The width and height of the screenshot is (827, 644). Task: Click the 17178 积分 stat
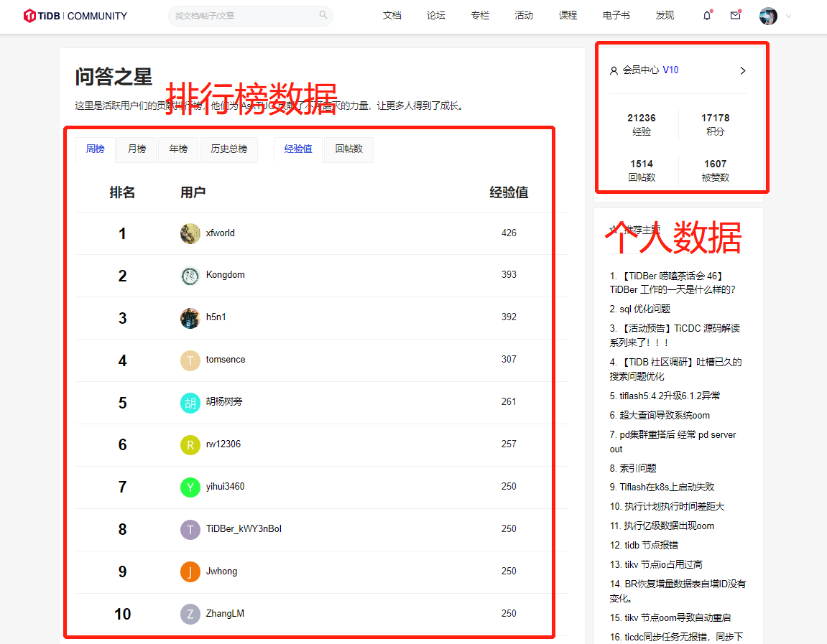coord(715,125)
